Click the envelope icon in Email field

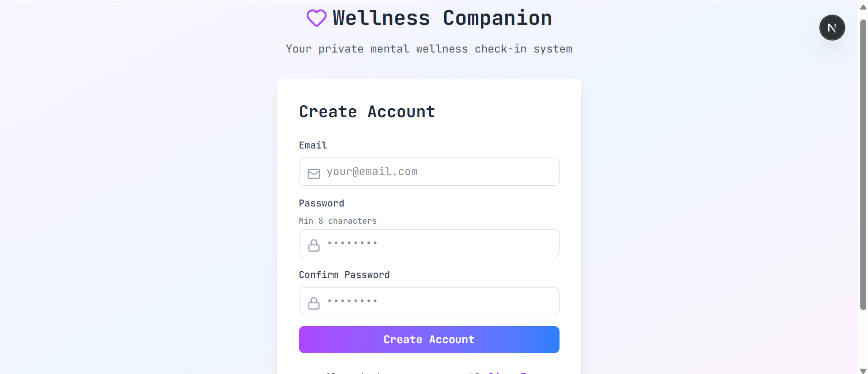pos(314,173)
